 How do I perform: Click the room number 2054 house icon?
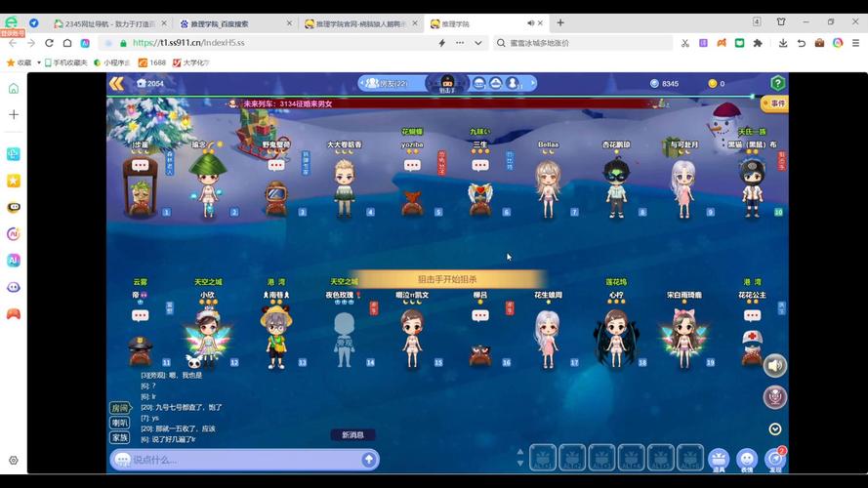click(x=142, y=84)
